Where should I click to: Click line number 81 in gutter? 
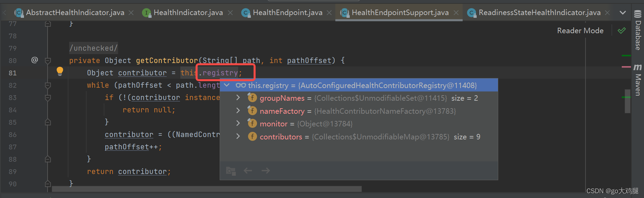(13, 73)
